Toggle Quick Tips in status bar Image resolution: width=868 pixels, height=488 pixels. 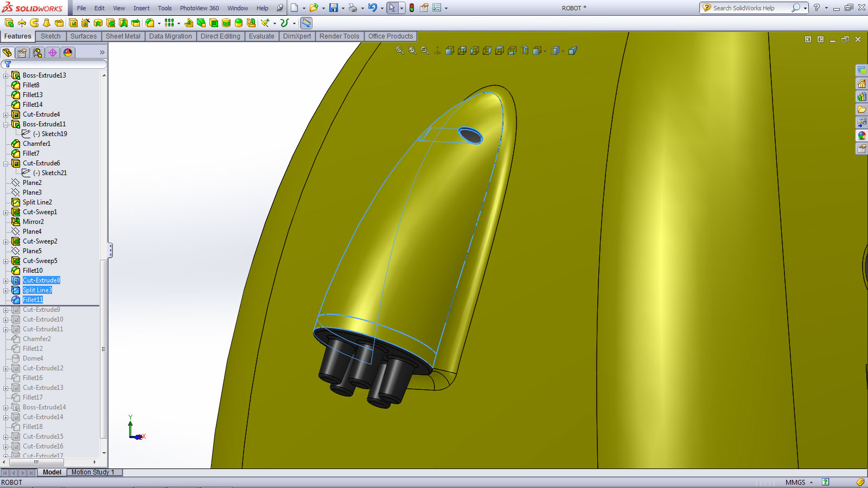pyautogui.click(x=825, y=482)
